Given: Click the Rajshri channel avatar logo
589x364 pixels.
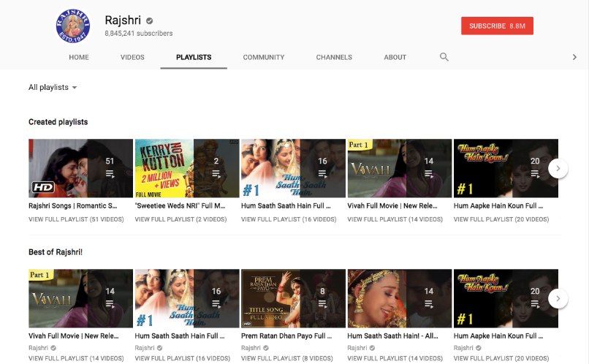Looking at the screenshot, I should point(72,26).
